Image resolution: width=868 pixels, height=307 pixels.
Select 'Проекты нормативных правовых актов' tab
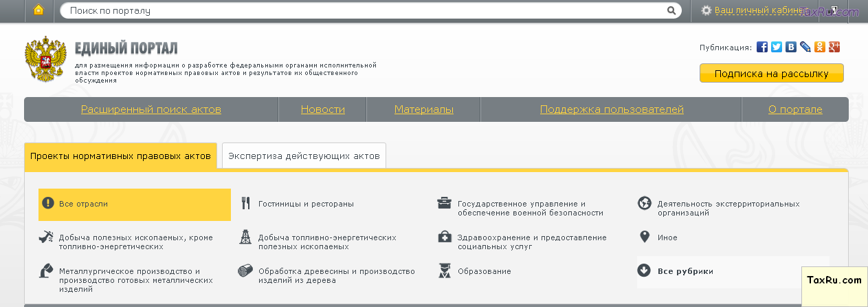(x=120, y=156)
